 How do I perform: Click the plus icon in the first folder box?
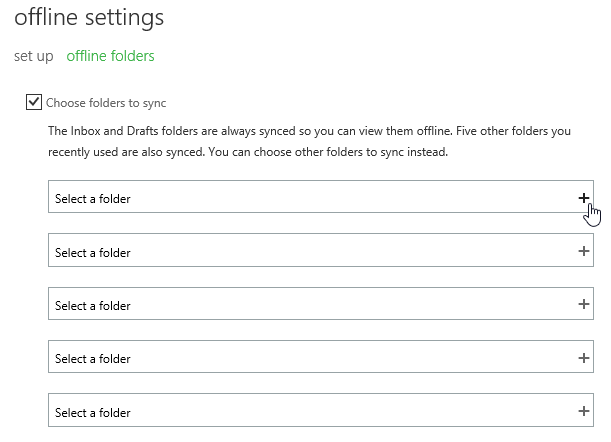[584, 198]
